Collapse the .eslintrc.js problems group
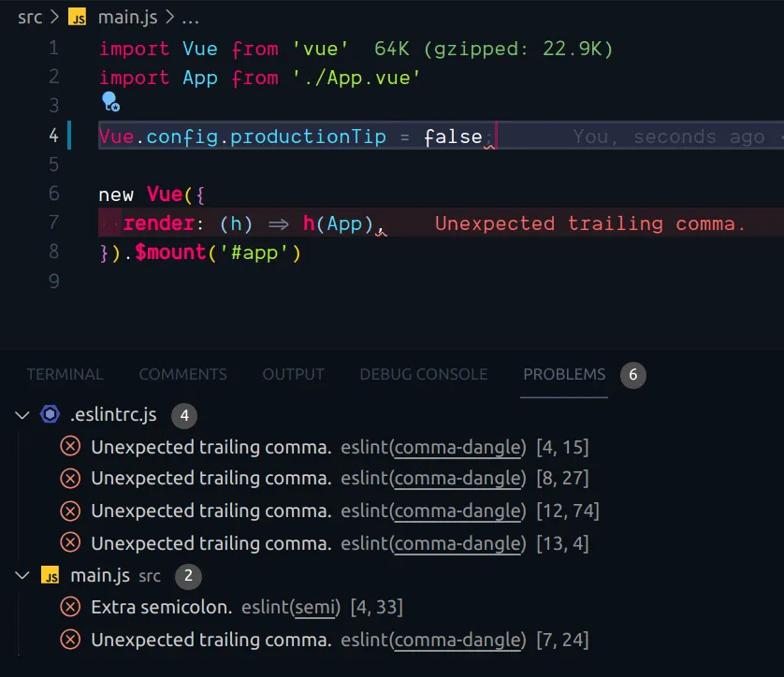This screenshot has width=784, height=677. click(x=22, y=414)
